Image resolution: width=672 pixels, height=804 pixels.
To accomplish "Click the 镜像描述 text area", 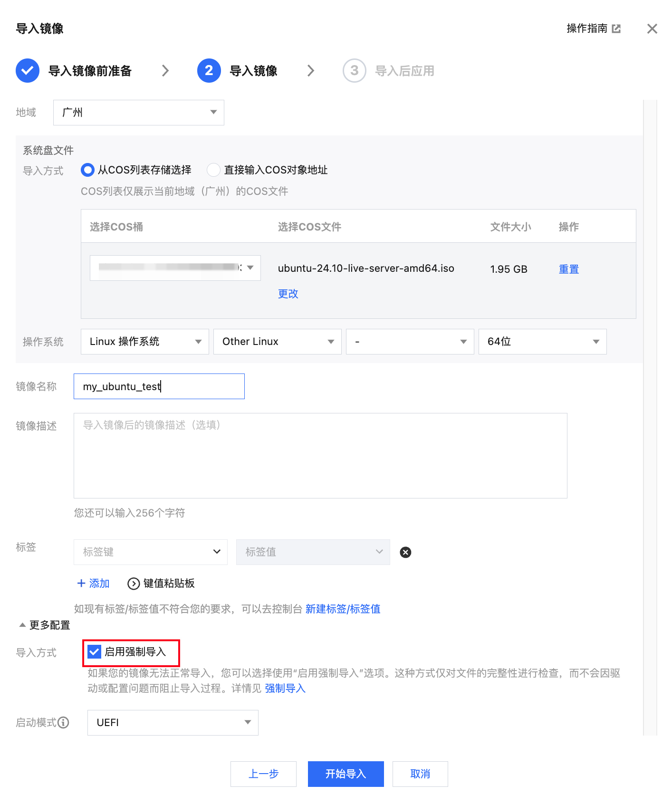I will 320,456.
